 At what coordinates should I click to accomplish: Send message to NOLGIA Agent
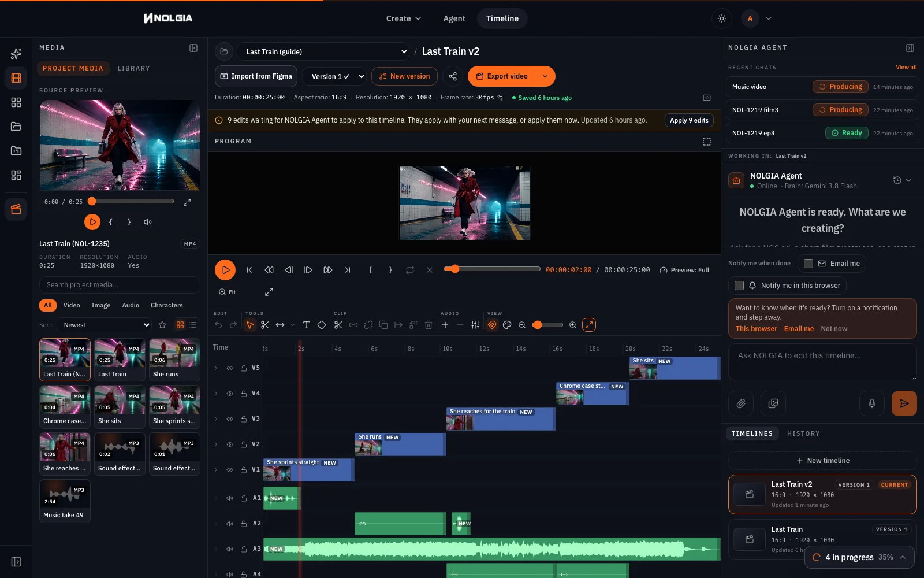tap(904, 403)
